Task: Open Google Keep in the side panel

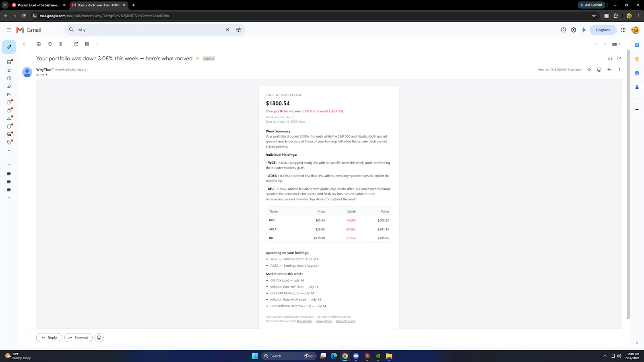Action: click(637, 59)
